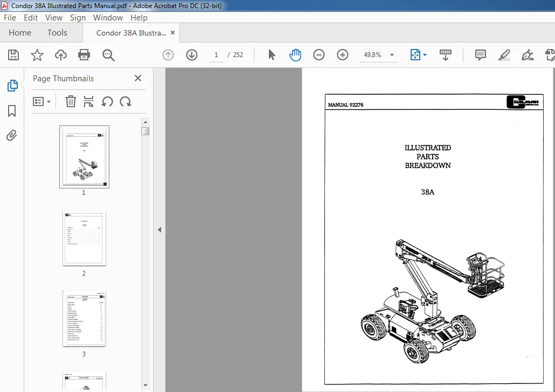Open Page Thumbnails sidebar icon
This screenshot has height=392, width=555.
point(12,85)
